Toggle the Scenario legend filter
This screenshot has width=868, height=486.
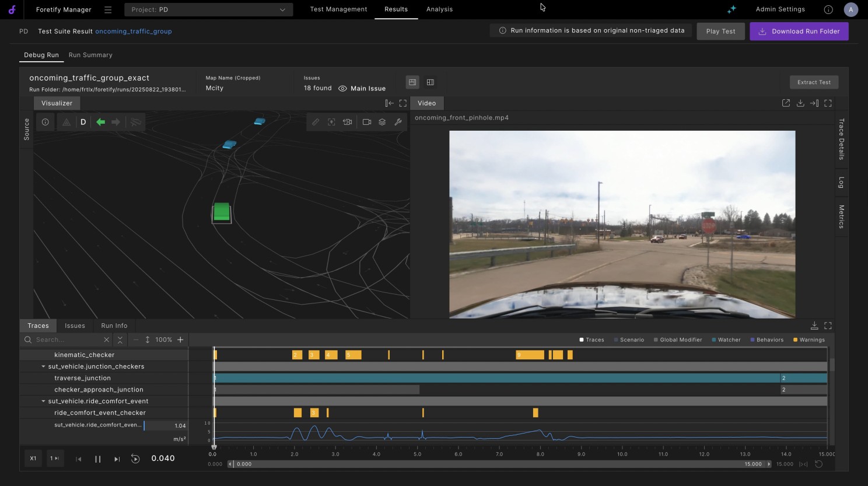tap(629, 340)
